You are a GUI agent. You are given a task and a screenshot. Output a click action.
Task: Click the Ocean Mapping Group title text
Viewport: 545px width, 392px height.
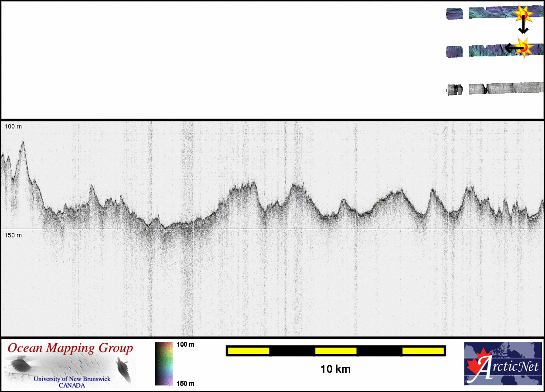tap(70, 348)
